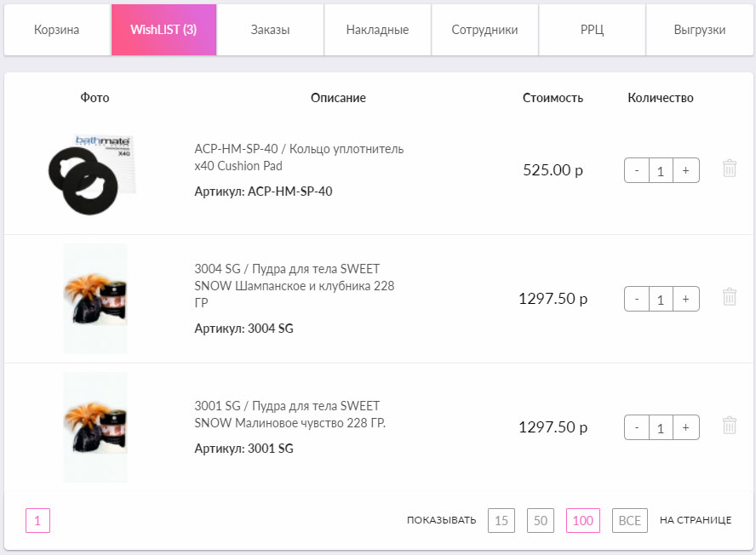Image resolution: width=756 pixels, height=555 pixels.
Task: Open the Выгрузки tab
Action: pos(699,30)
